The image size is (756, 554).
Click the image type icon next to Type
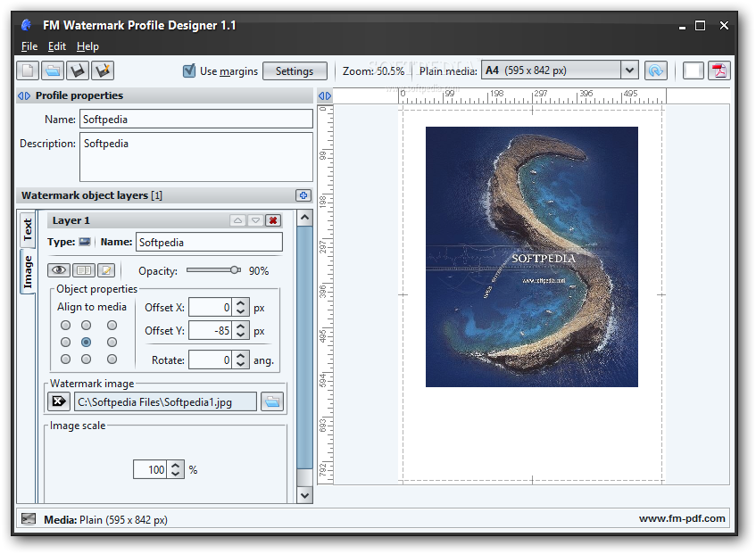(85, 242)
